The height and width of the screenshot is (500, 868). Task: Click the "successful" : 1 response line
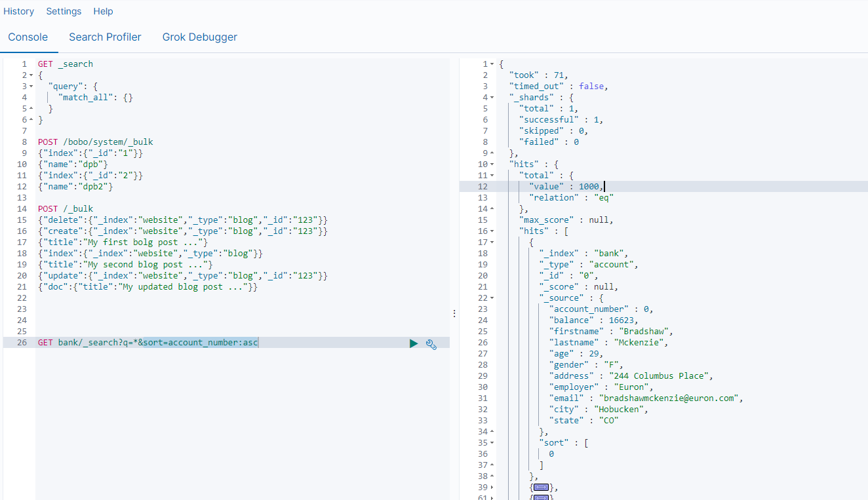click(x=561, y=120)
